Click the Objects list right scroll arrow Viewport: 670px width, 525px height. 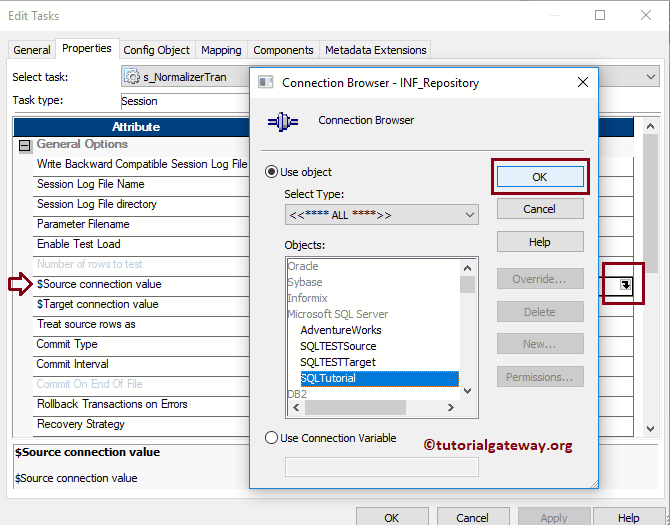click(450, 408)
